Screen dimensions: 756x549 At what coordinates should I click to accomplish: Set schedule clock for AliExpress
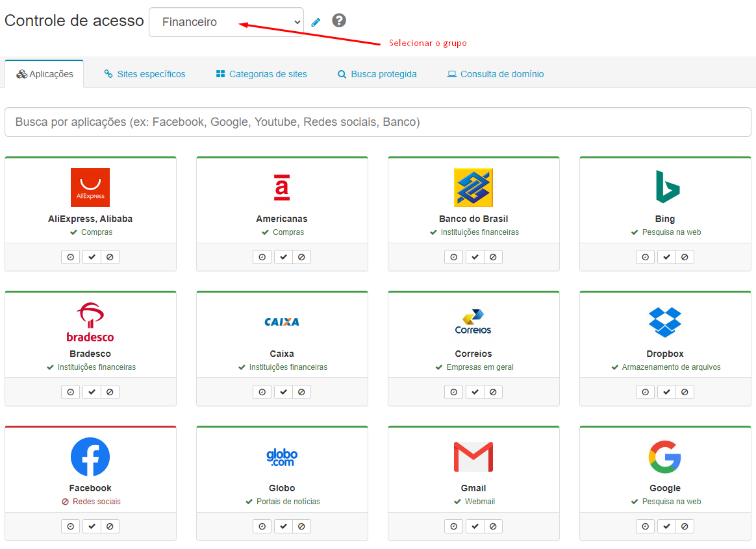pyautogui.click(x=70, y=257)
